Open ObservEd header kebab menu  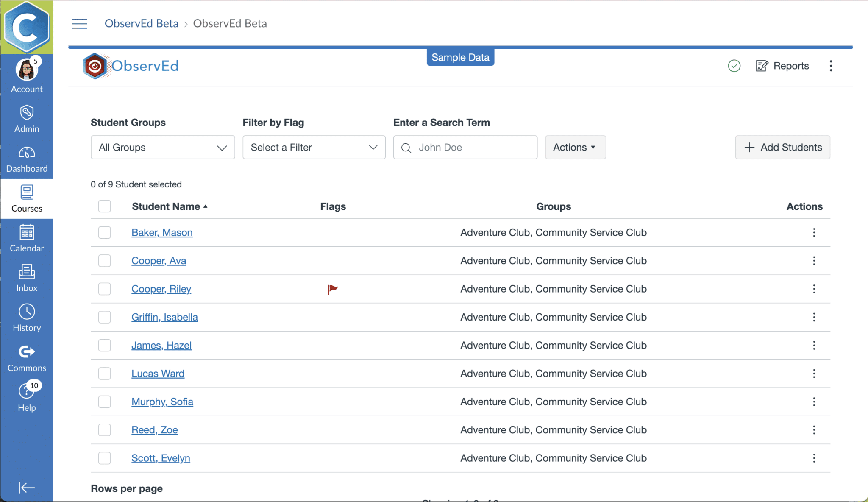click(x=831, y=66)
